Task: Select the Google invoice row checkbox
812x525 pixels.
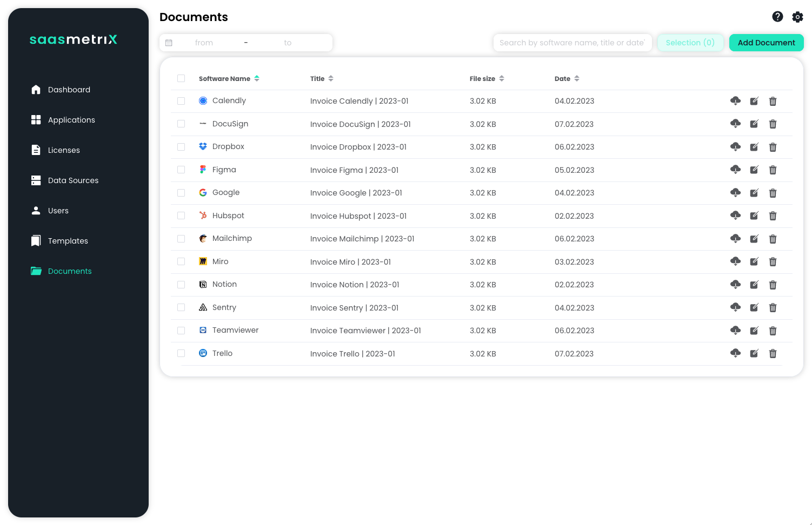Action: [181, 193]
